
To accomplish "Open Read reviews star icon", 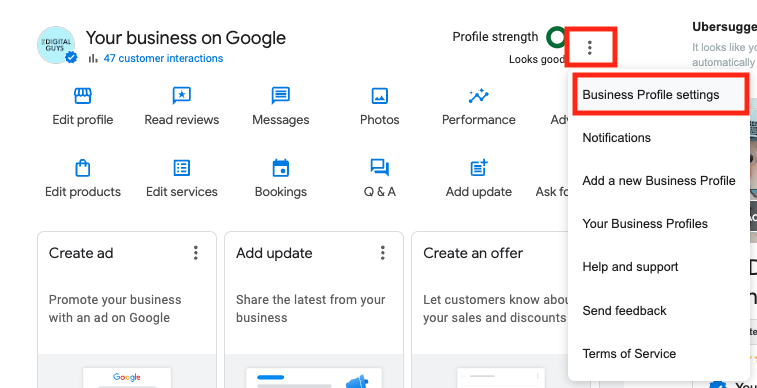I will pos(182,96).
